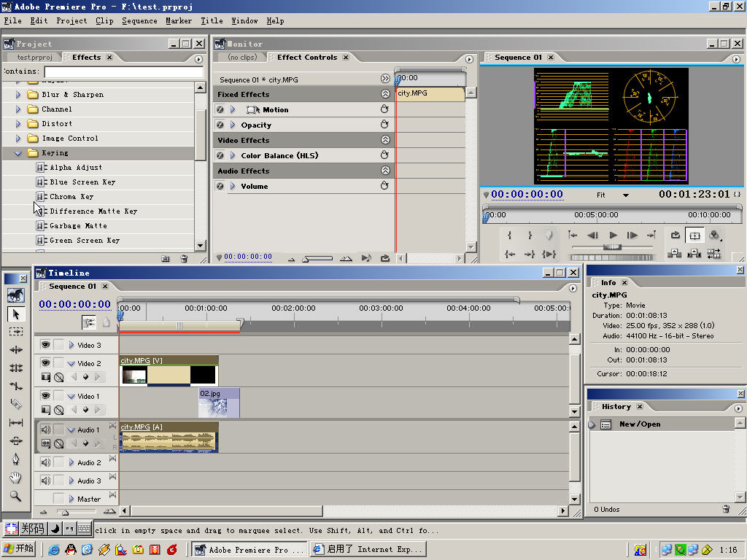The image size is (747, 560).
Task: Mute the Audio 3 track speaker
Action: point(45,481)
